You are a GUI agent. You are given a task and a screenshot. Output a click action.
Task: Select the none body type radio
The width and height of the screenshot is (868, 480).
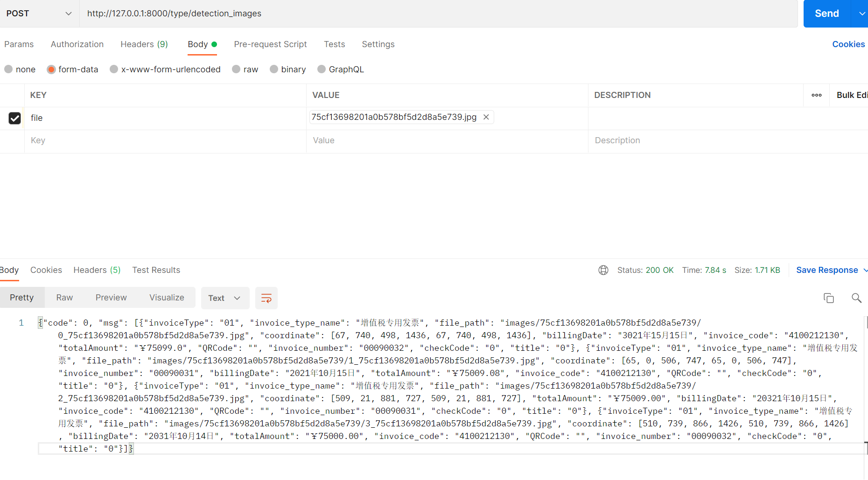coord(8,69)
